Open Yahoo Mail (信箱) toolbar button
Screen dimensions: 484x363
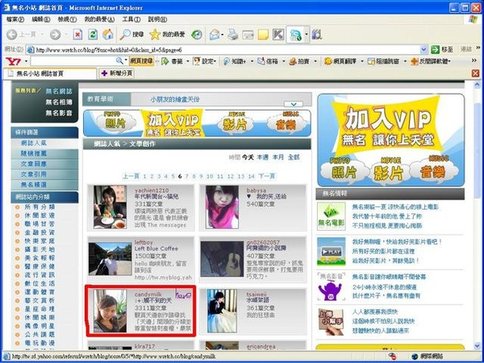(268, 61)
